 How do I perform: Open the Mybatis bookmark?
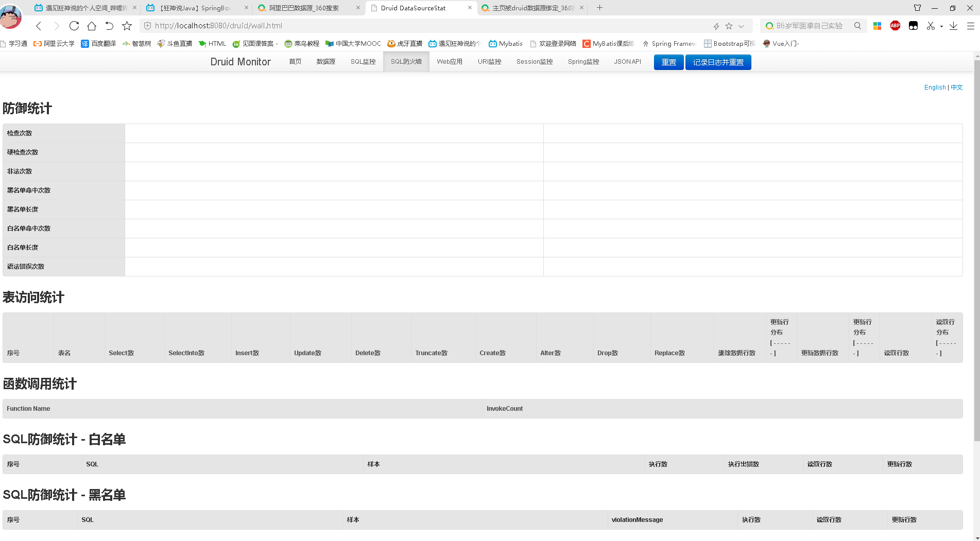(506, 44)
